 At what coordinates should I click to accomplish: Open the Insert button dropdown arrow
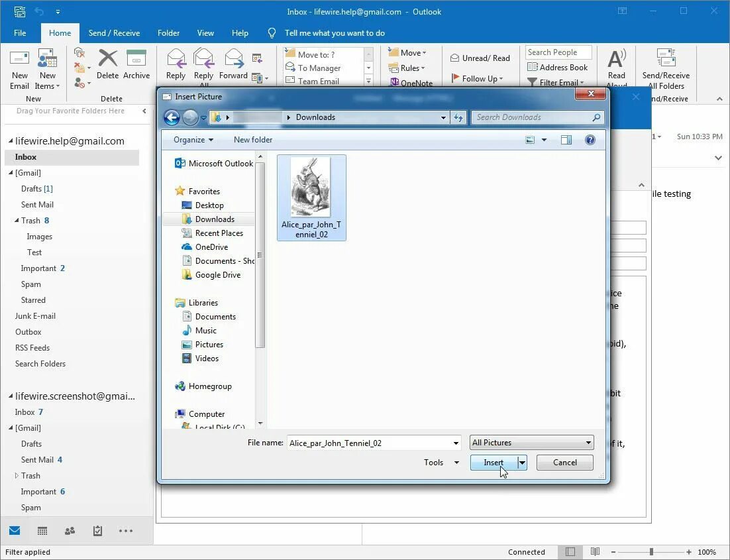coord(523,463)
